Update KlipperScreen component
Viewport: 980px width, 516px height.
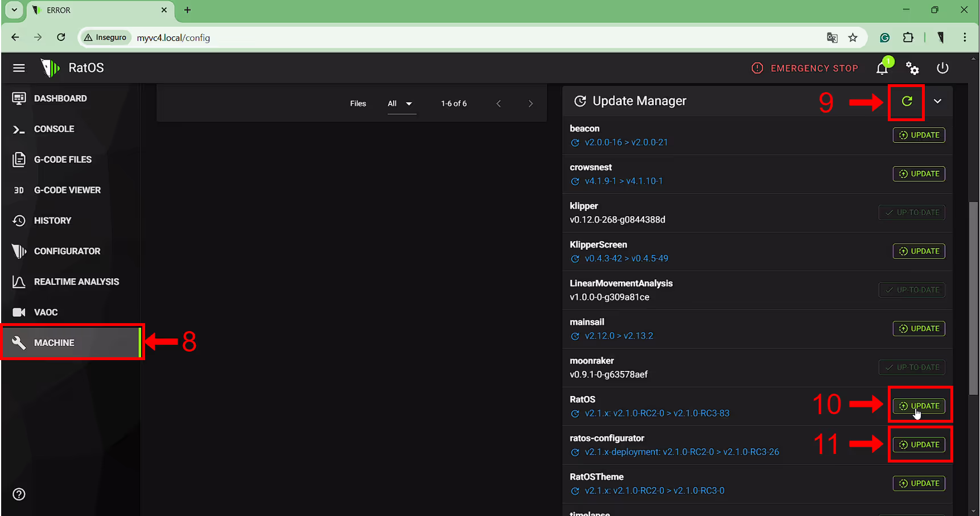(919, 251)
